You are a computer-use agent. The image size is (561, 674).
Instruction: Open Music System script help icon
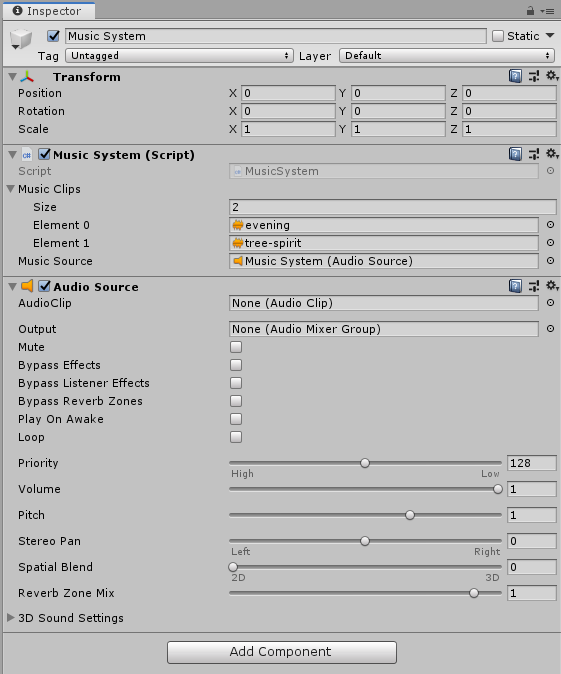click(515, 154)
